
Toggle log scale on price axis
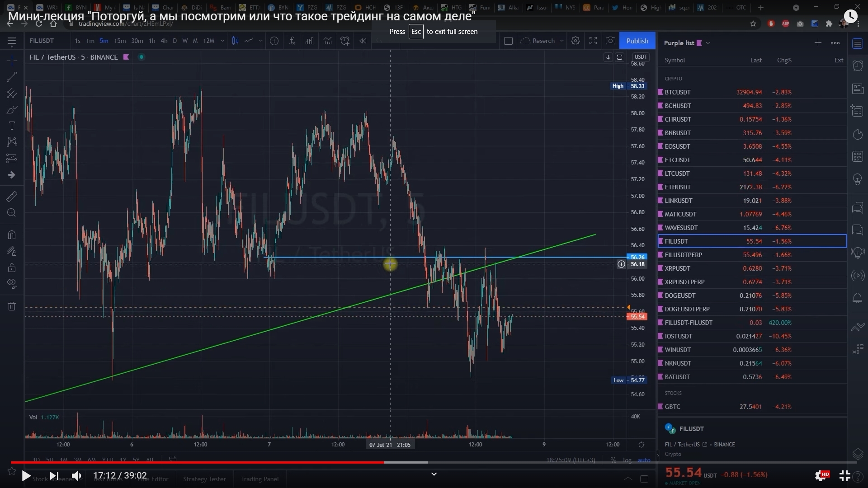click(627, 460)
